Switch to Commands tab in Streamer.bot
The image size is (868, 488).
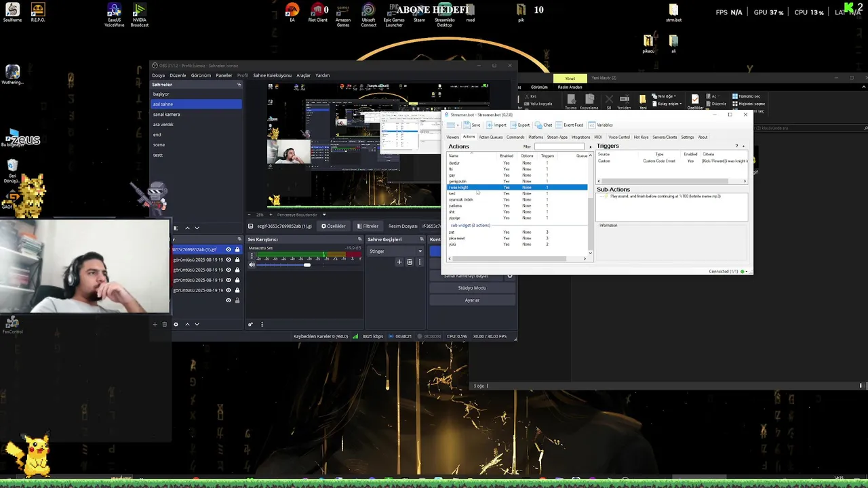[x=515, y=137]
